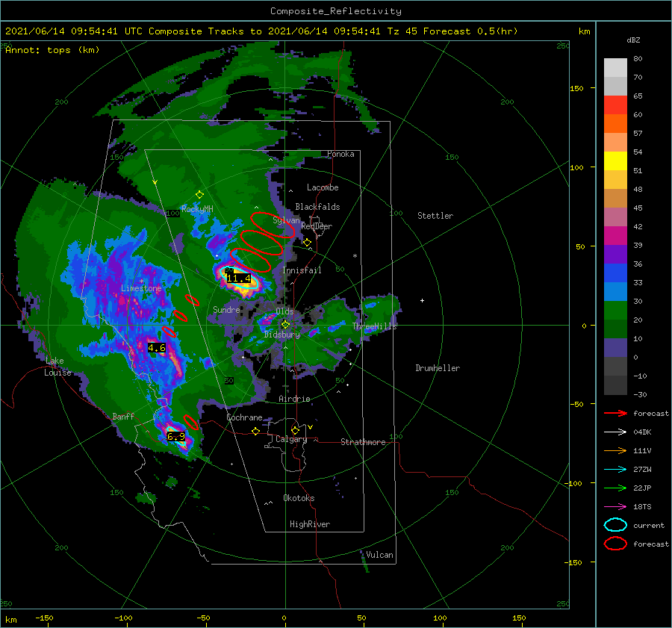Click the yellow diamond marker above Calgary
Screen dimensions: 672x628
(295, 430)
